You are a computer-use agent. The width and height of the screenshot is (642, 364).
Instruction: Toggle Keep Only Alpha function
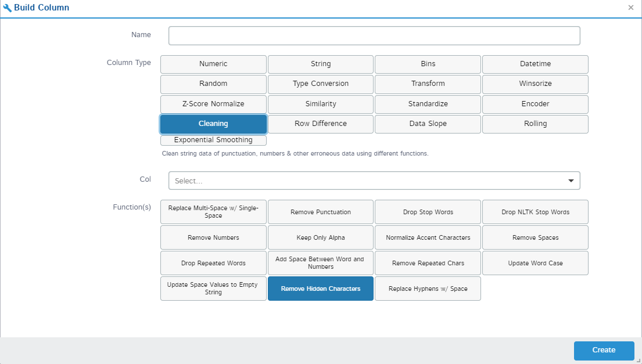click(321, 237)
